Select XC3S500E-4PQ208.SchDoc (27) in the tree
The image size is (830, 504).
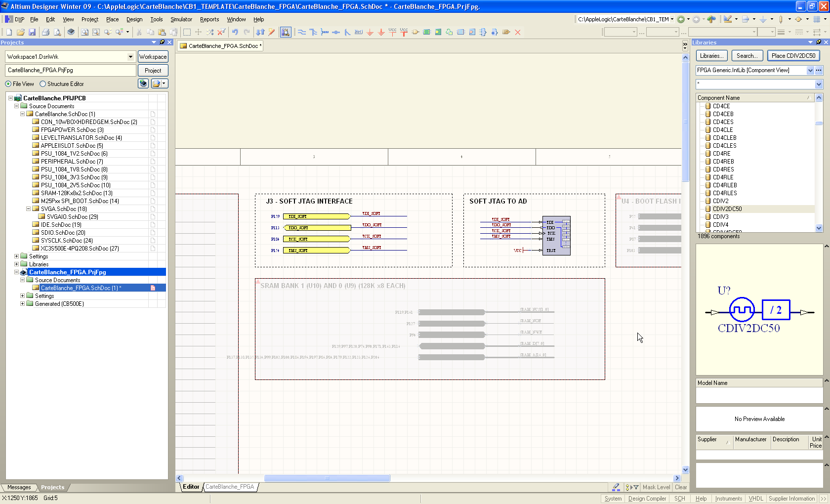80,249
